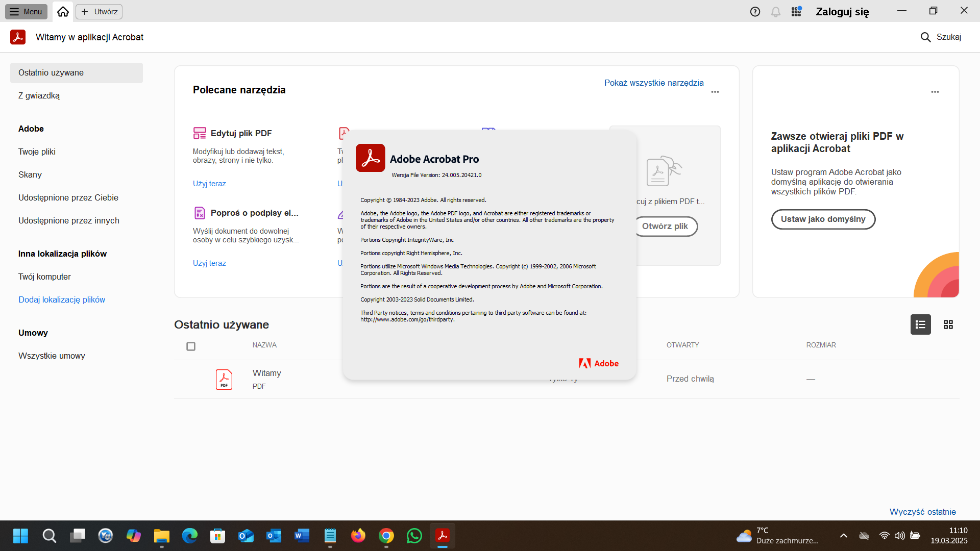980x551 pixels.
Task: Open the Adobe apps grid icon
Action: [796, 12]
